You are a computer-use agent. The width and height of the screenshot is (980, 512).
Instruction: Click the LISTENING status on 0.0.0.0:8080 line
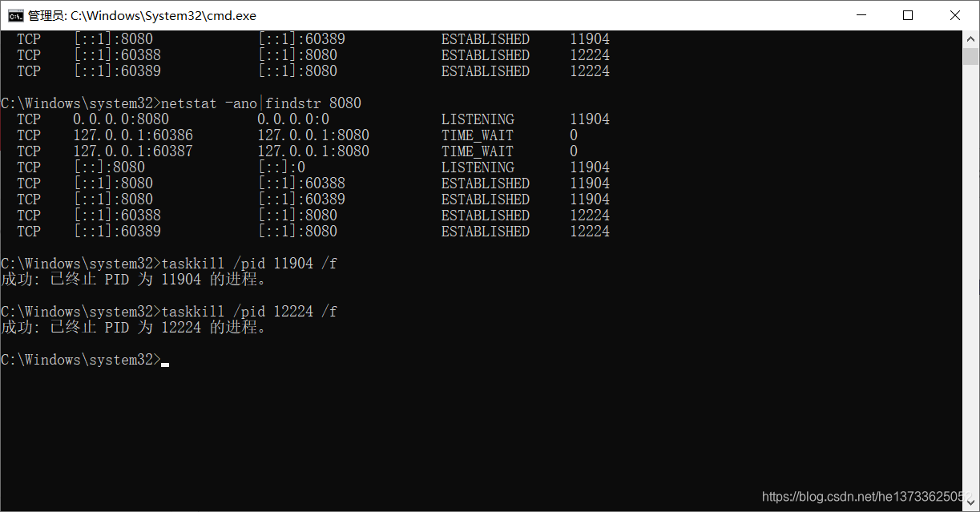(x=478, y=119)
